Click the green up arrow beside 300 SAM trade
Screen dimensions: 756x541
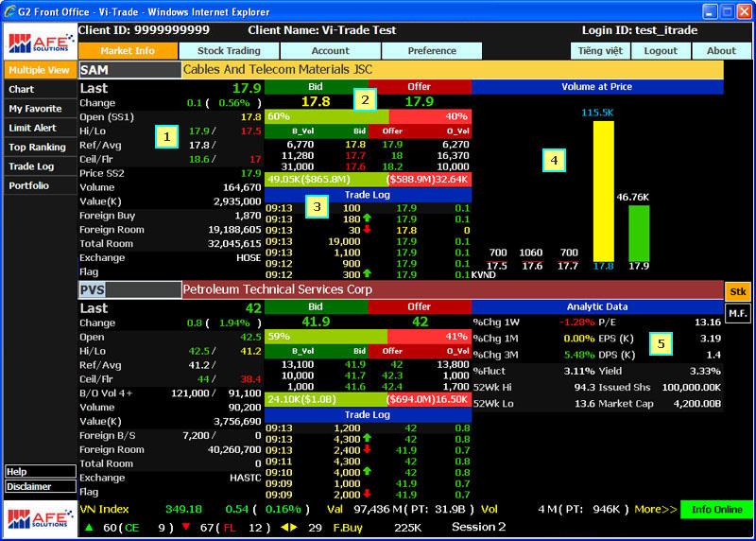pyautogui.click(x=367, y=273)
